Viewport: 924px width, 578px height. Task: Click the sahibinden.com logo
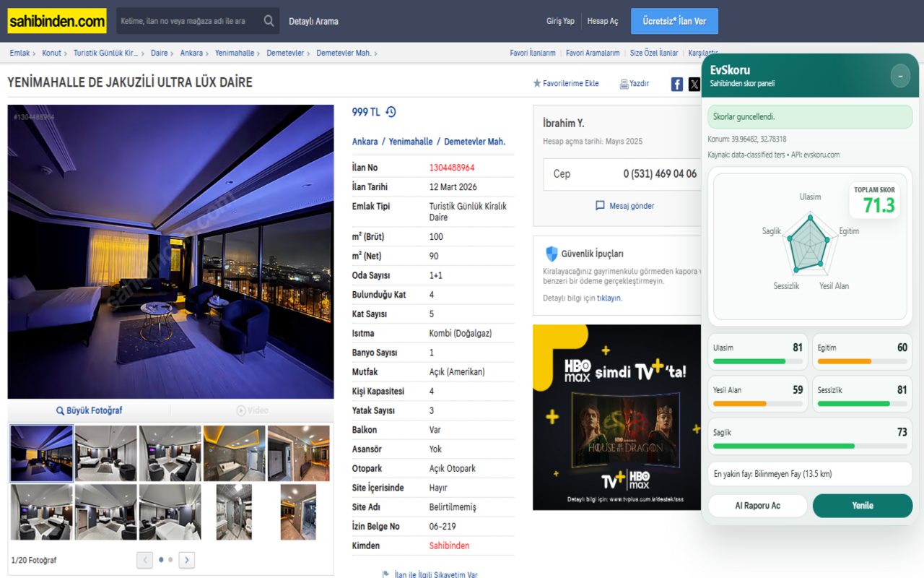point(57,21)
